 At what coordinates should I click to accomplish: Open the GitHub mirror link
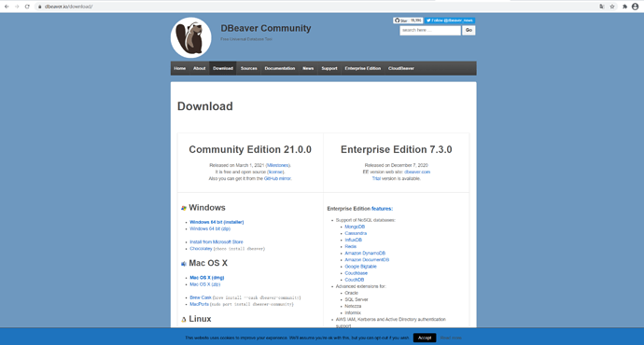tap(277, 178)
